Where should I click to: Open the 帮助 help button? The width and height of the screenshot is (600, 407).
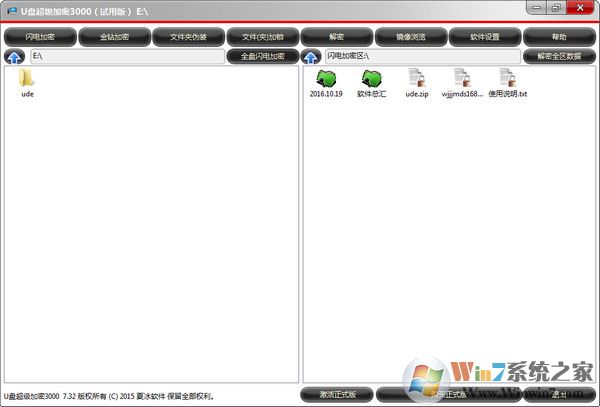point(559,37)
